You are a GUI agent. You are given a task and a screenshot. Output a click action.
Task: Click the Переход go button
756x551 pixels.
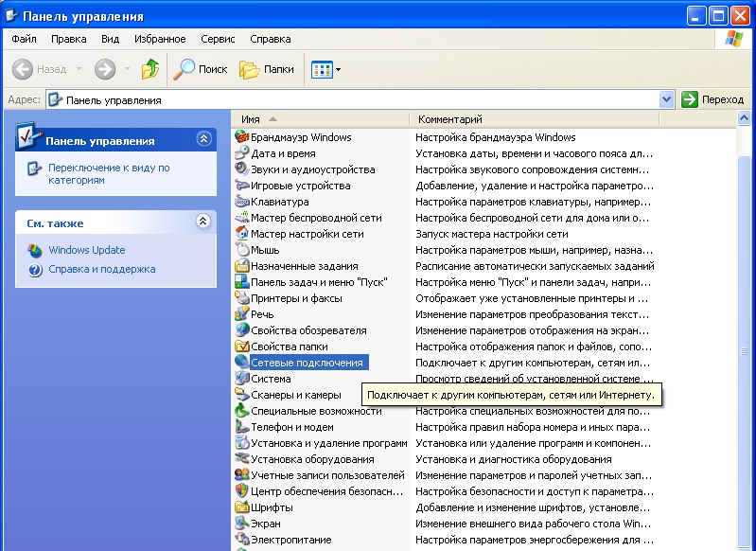[712, 99]
